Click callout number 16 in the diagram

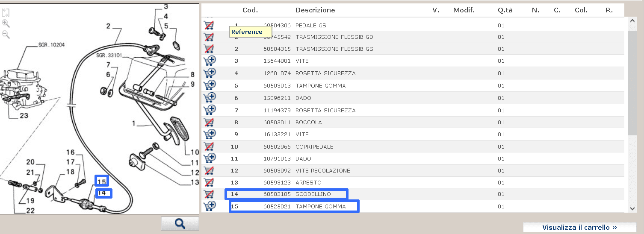[x=70, y=152]
